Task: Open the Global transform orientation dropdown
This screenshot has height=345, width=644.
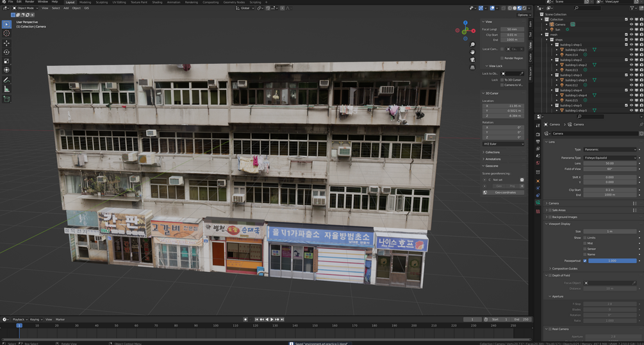Action: 245,8
